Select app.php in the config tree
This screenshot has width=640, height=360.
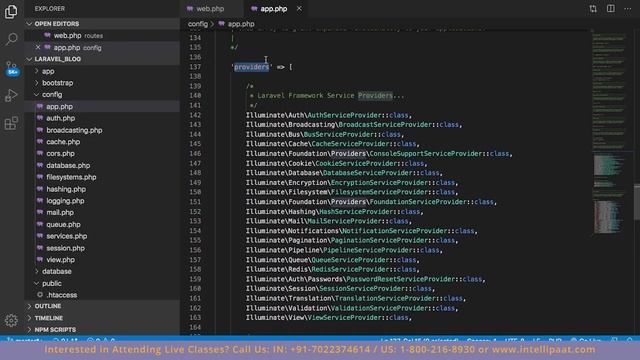tap(102, 107)
